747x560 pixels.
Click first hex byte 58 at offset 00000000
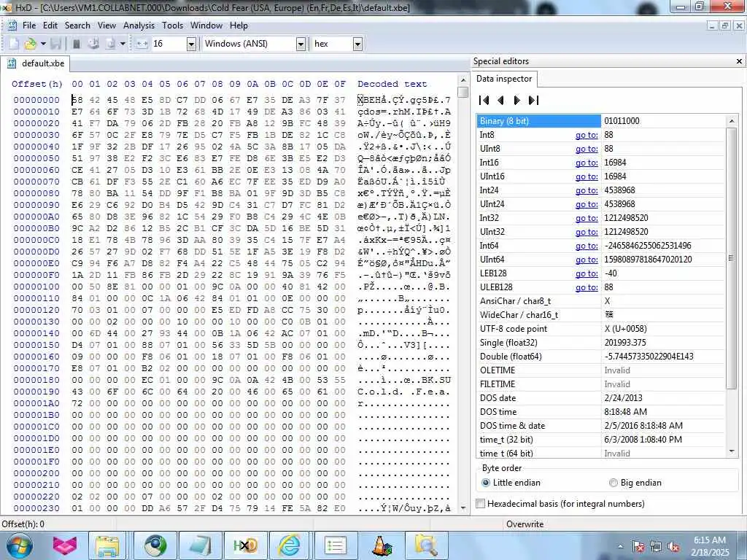(x=77, y=100)
